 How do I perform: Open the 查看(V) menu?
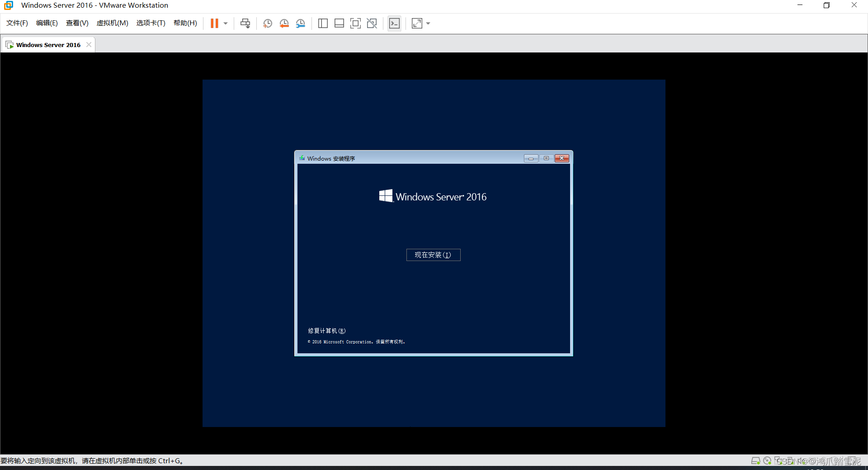(x=77, y=23)
